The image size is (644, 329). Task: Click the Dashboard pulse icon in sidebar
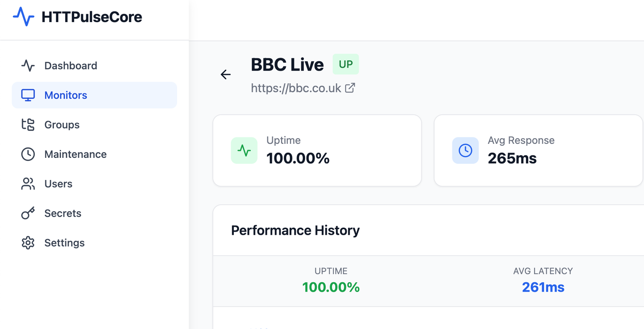tap(28, 66)
